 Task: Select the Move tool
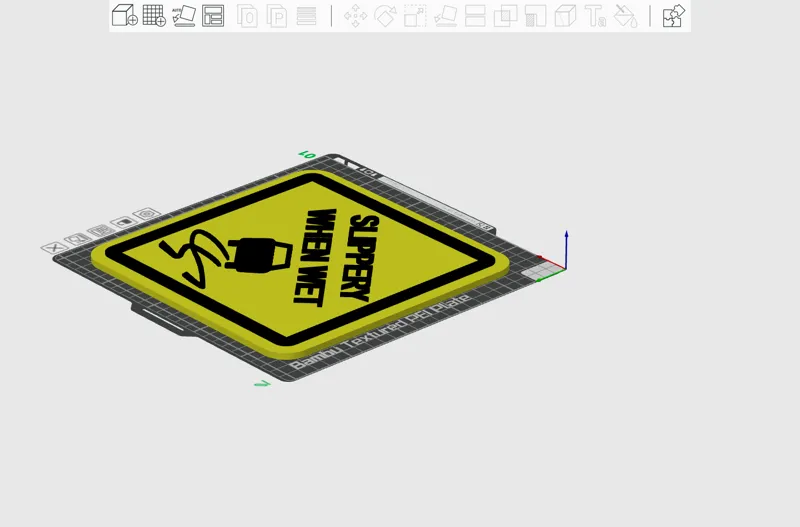pos(355,16)
